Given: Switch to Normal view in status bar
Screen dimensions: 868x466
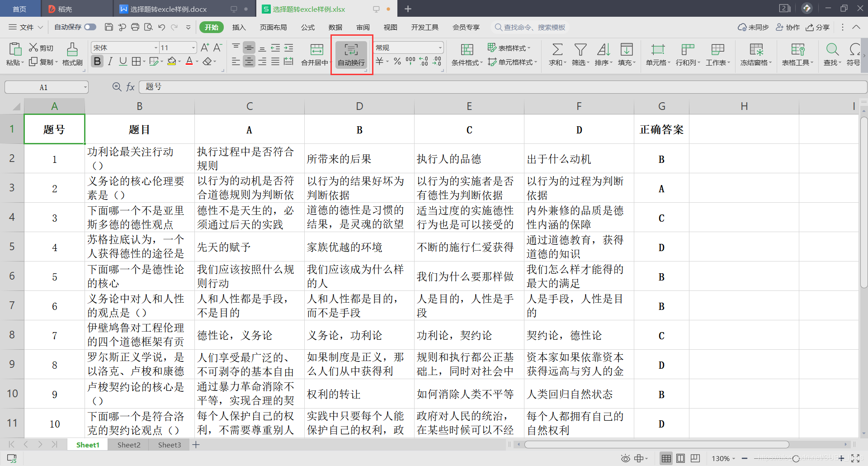Looking at the screenshot, I should pyautogui.click(x=666, y=458).
